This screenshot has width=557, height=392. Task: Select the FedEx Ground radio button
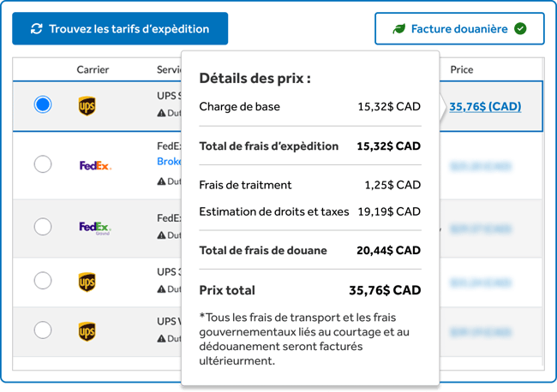43,226
